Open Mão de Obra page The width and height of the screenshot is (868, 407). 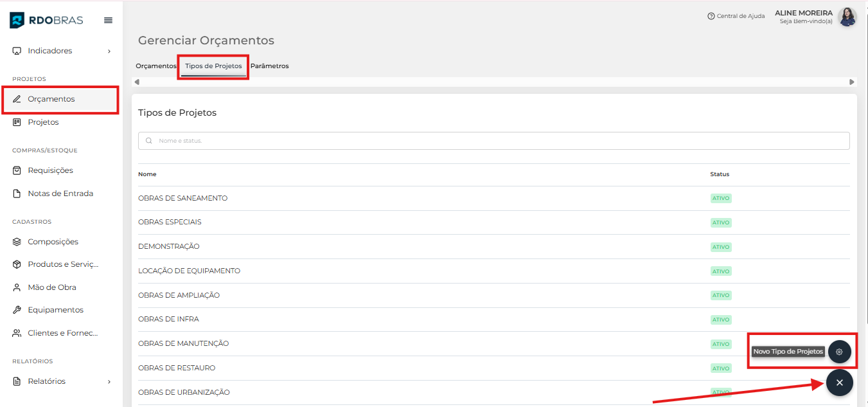tap(51, 287)
